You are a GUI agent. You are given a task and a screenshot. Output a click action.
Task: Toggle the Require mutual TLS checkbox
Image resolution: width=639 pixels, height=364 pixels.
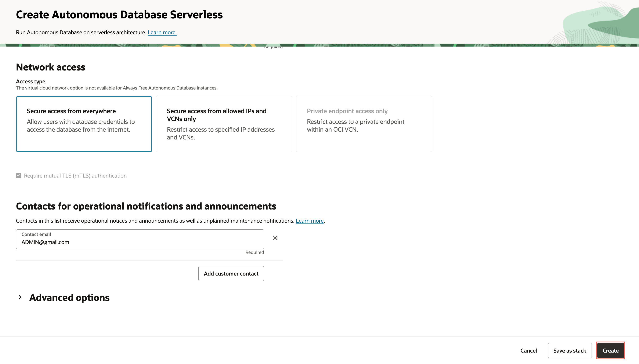(19, 175)
